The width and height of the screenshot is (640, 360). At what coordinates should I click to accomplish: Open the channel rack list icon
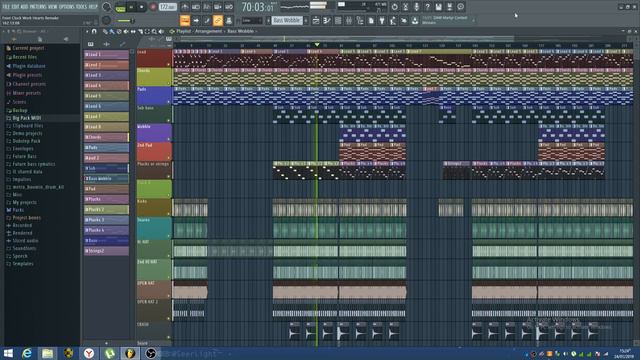click(338, 20)
